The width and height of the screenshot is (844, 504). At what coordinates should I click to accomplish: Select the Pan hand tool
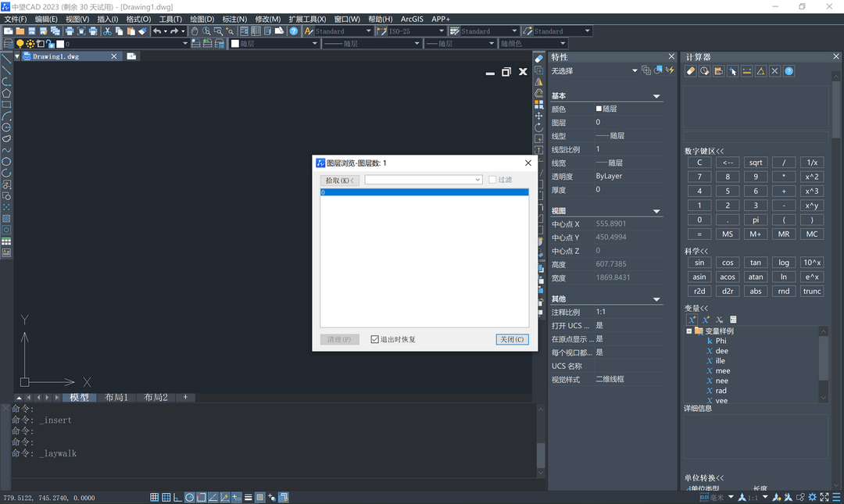[195, 31]
